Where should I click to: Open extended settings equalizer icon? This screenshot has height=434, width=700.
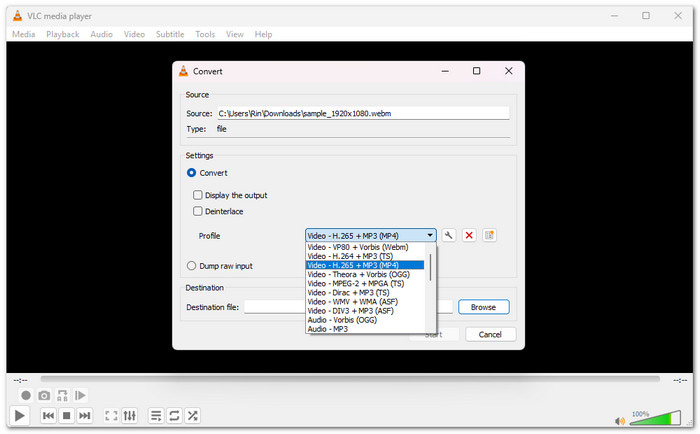click(129, 416)
